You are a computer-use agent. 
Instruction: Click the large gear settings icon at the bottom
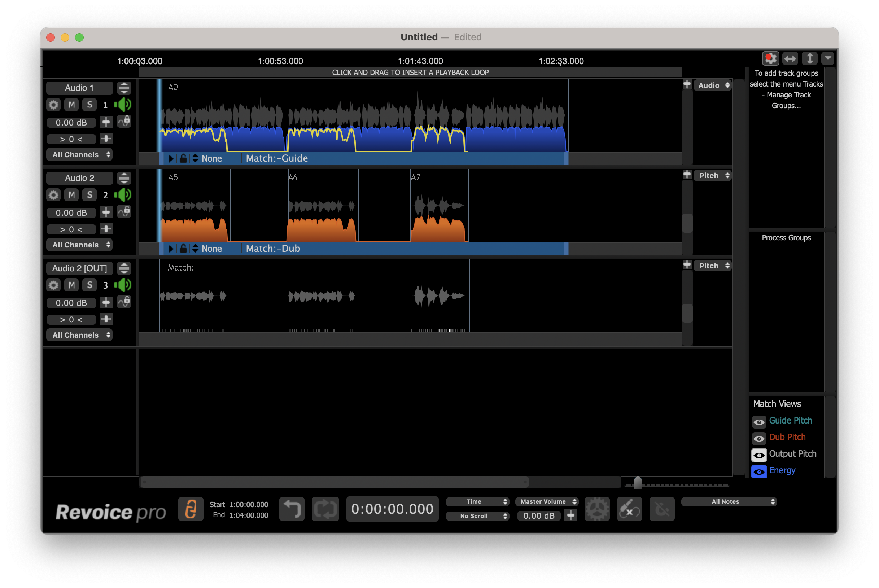coord(596,509)
